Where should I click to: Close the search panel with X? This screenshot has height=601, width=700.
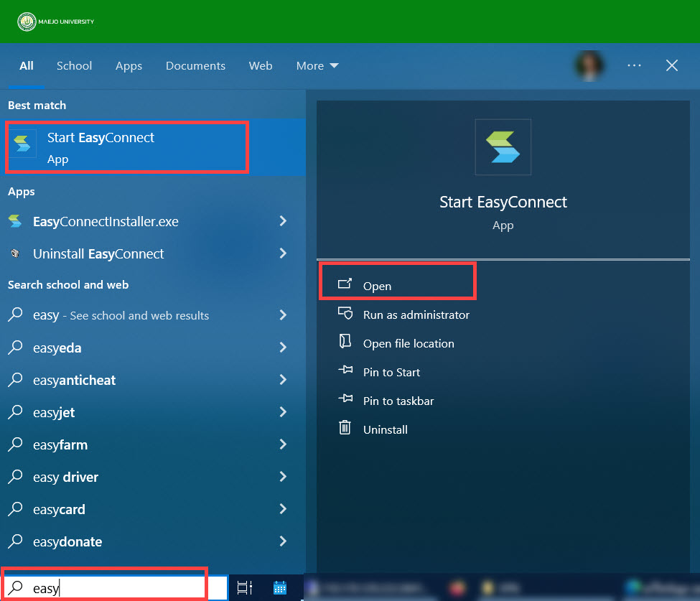click(672, 65)
